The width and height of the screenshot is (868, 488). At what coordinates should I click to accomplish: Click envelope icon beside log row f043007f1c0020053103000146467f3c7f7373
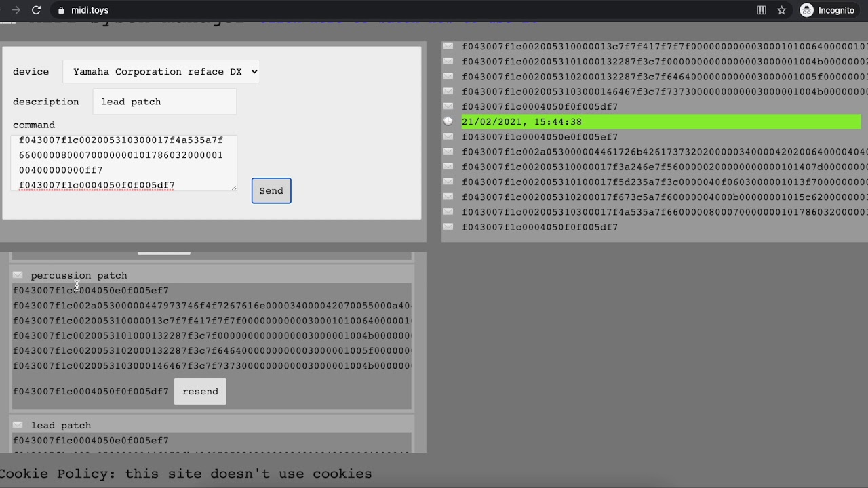pos(448,91)
